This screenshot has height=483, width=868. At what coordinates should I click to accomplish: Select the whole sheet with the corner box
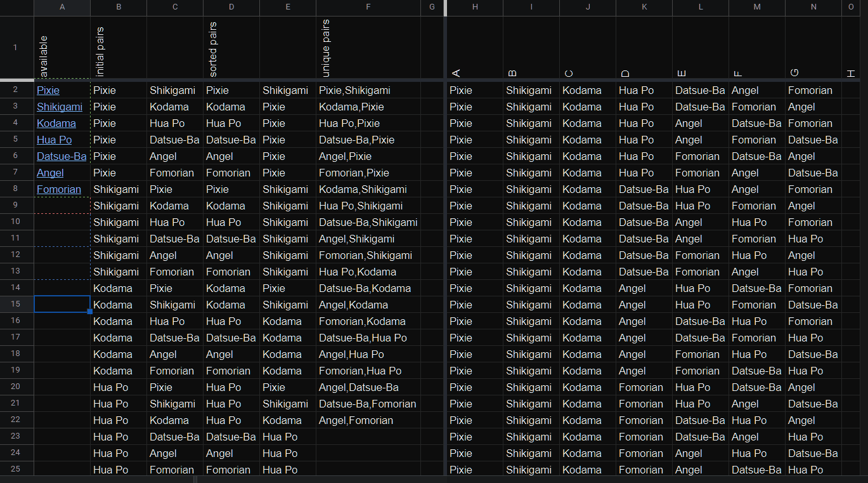pyautogui.click(x=16, y=7)
